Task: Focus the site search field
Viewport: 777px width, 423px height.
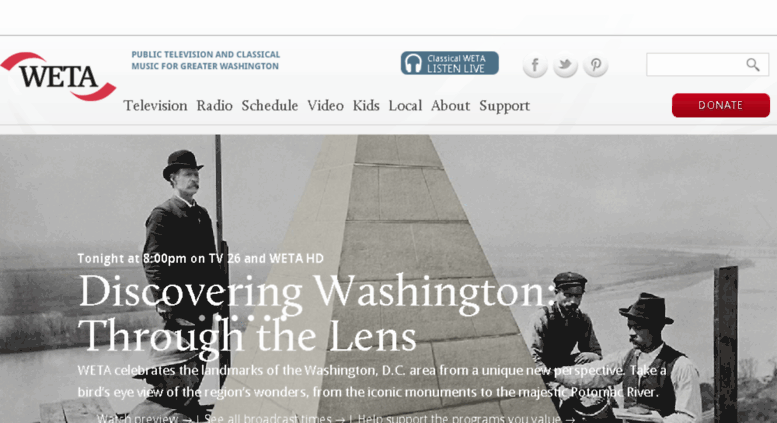Action: pos(707,64)
